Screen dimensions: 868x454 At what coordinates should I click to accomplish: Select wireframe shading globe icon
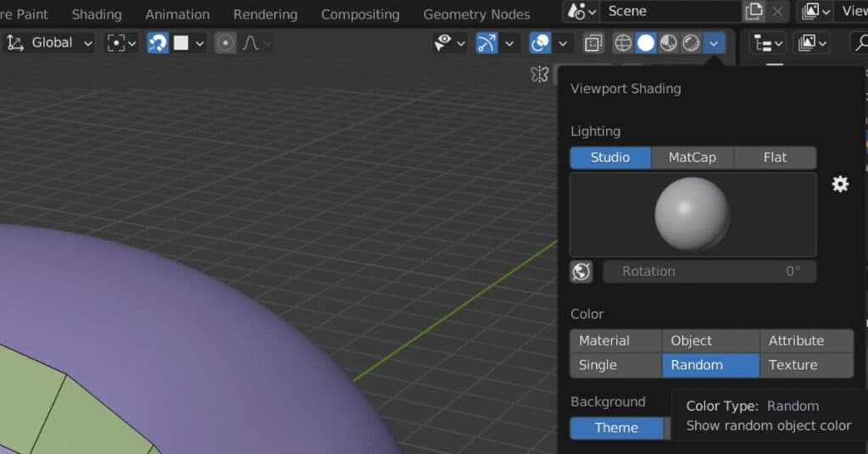pyautogui.click(x=623, y=43)
